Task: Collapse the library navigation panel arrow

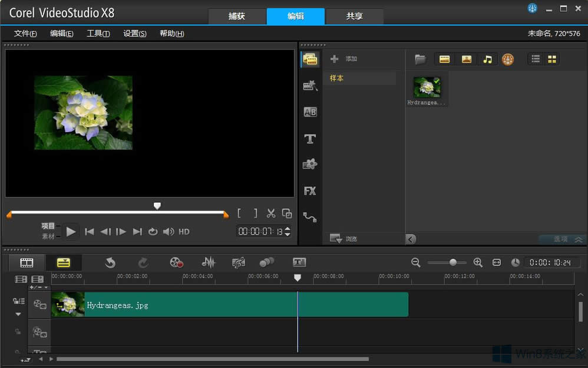Action: tap(411, 239)
